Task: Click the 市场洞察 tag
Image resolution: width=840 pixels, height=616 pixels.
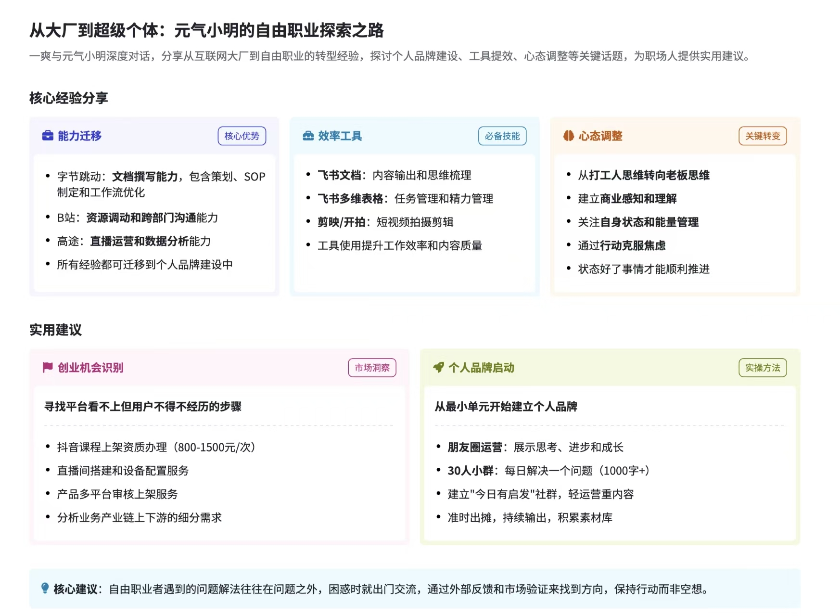Action: click(x=372, y=368)
